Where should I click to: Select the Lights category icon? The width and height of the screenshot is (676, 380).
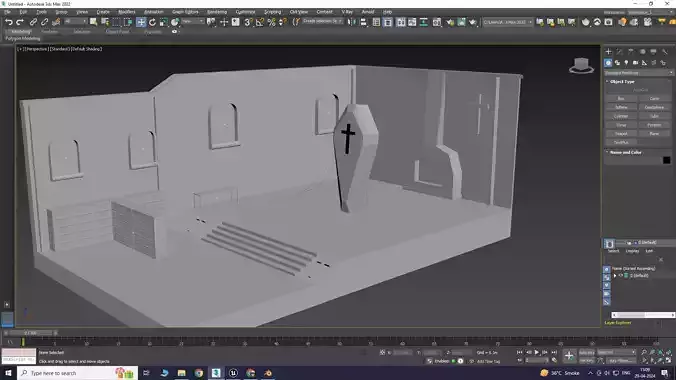[x=626, y=63]
